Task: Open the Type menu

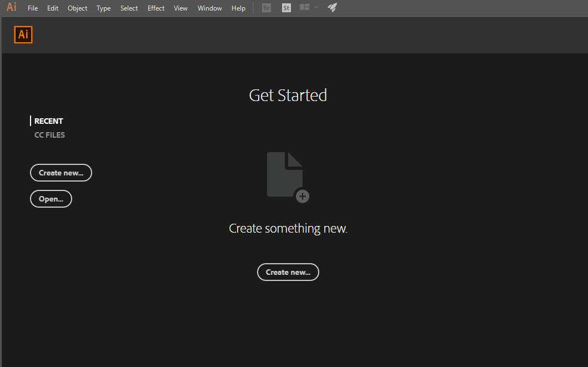Action: coord(103,8)
